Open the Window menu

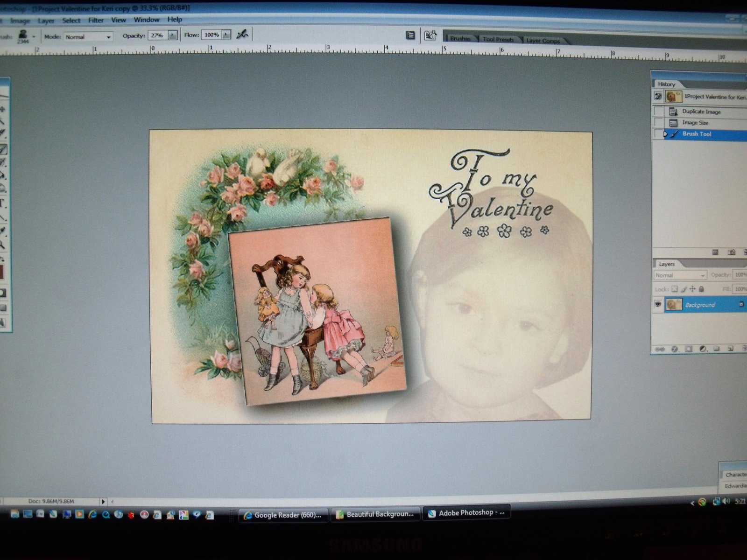147,20
